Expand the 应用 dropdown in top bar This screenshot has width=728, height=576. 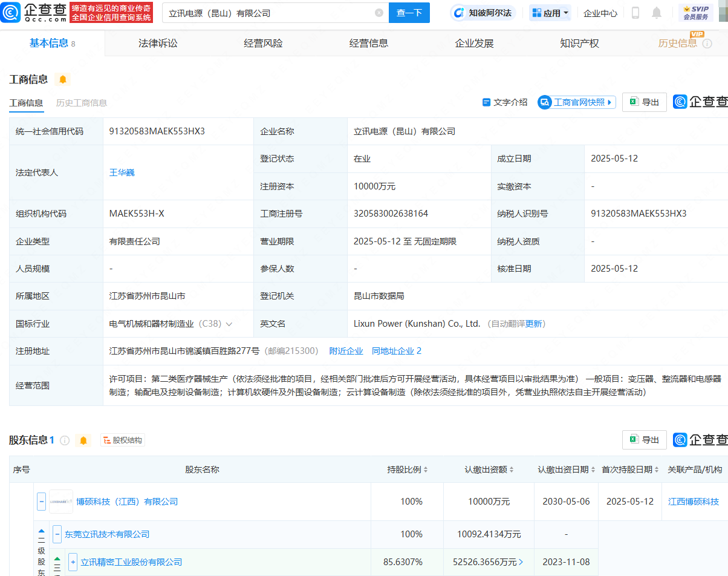(x=550, y=12)
